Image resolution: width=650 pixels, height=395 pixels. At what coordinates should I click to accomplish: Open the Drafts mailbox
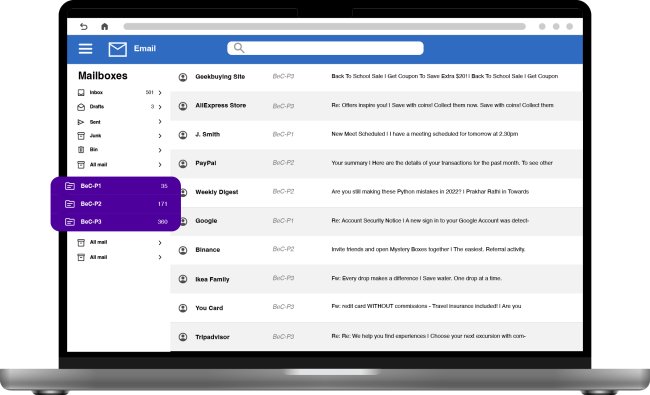click(97, 107)
